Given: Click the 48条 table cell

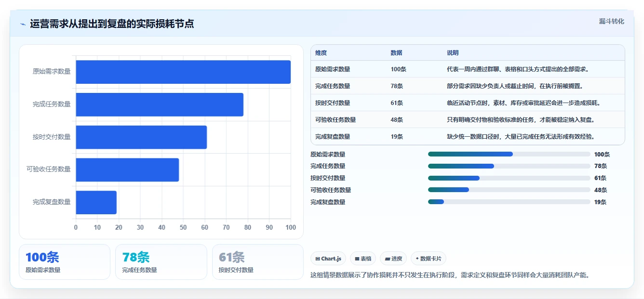Looking at the screenshot, I should [397, 120].
